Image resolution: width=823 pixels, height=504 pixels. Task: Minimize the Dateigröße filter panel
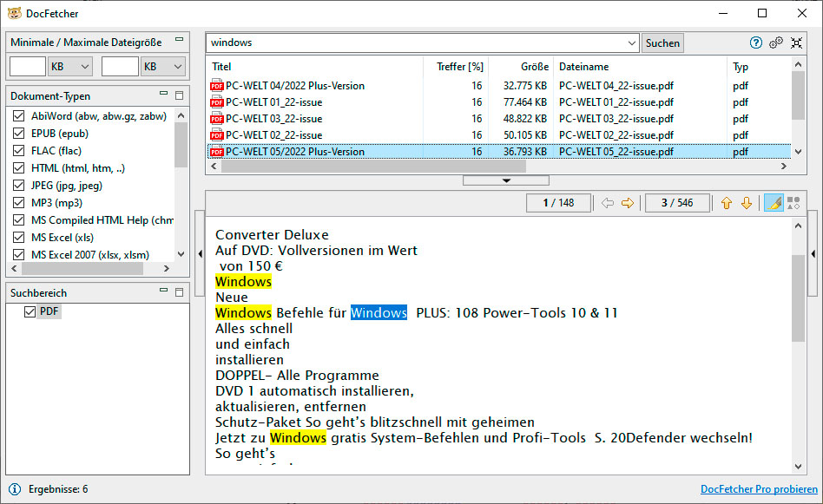[x=179, y=39]
